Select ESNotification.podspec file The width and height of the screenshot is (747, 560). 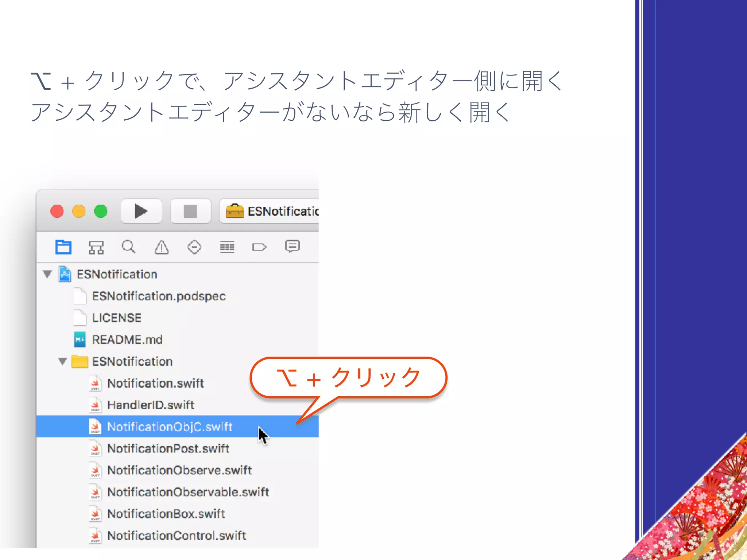tap(159, 296)
